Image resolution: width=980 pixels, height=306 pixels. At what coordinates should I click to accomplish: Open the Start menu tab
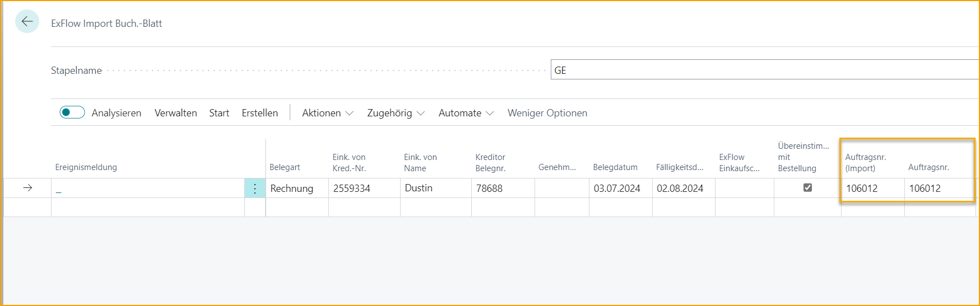click(x=219, y=113)
